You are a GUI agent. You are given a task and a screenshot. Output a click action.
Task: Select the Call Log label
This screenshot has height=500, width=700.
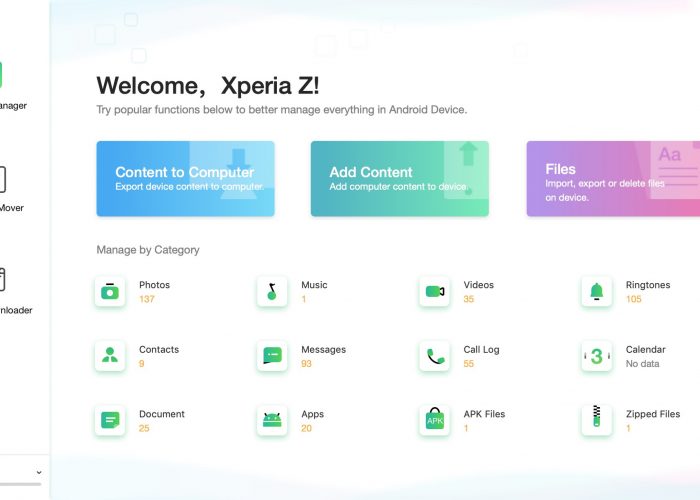481,350
